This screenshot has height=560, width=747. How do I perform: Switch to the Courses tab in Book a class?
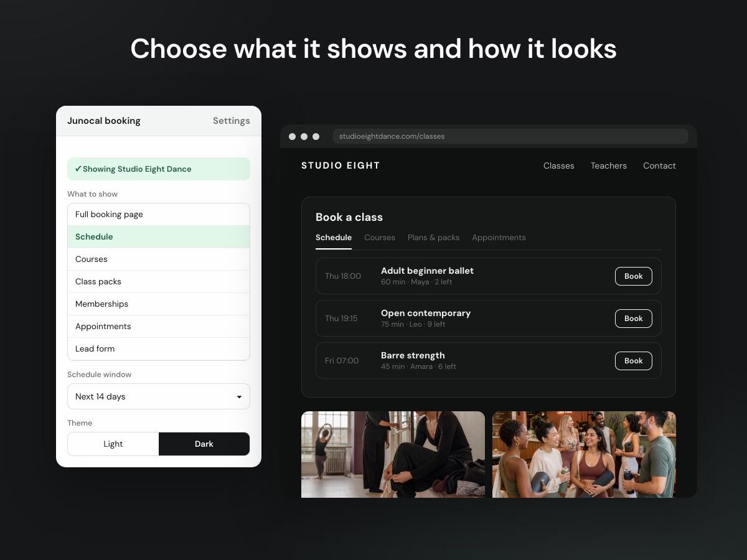(380, 238)
